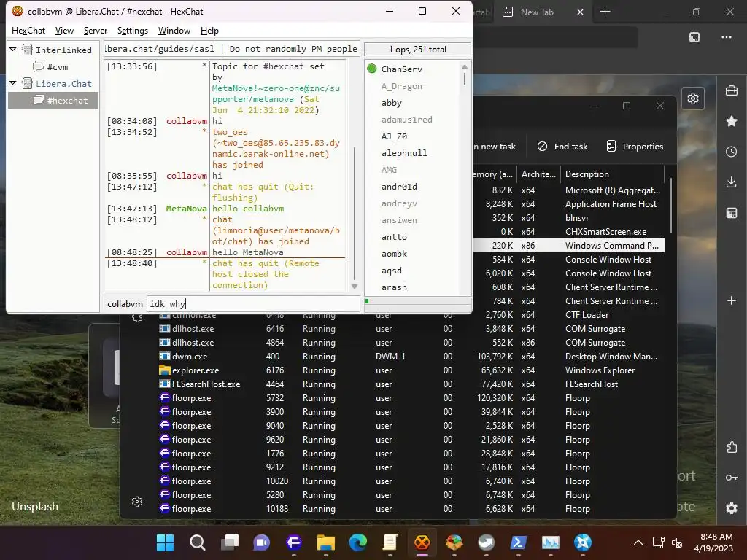747x560 pixels.
Task: Click the channel topic bar
Action: click(x=232, y=49)
